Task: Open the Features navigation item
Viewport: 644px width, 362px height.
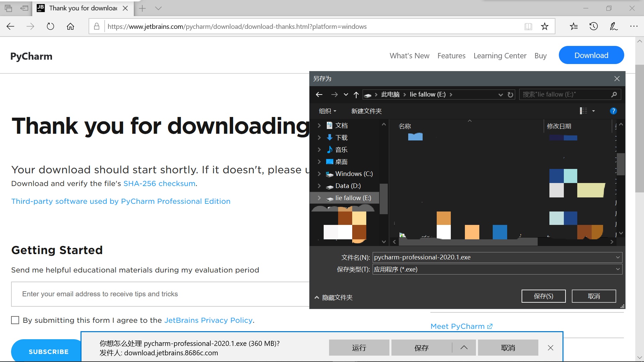Action: click(451, 56)
